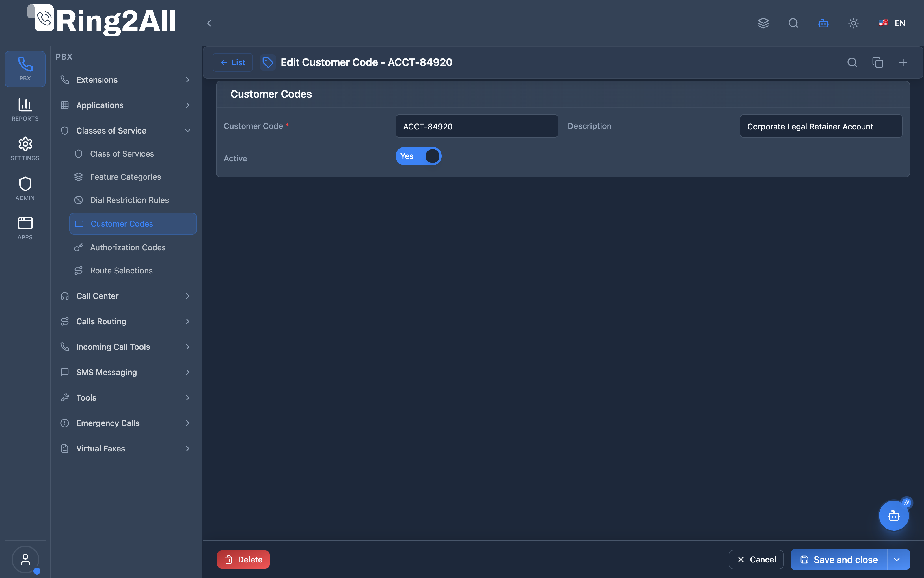Click Save and close button

pos(839,560)
